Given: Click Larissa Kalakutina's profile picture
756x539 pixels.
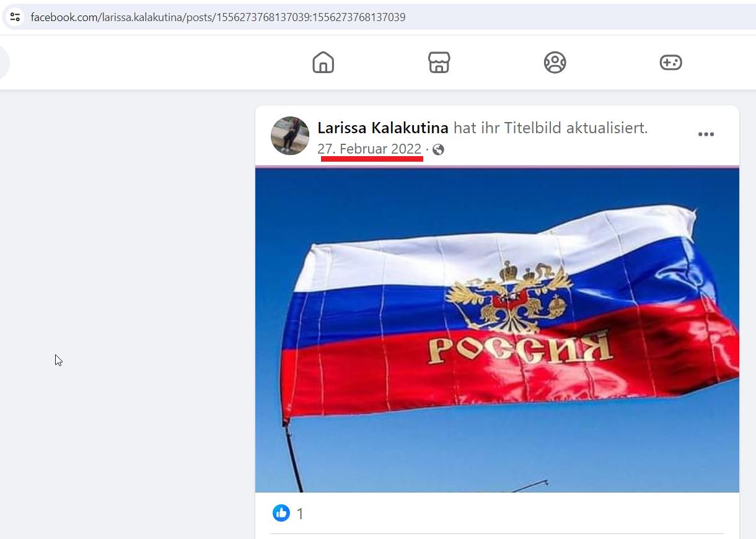Looking at the screenshot, I should 290,136.
